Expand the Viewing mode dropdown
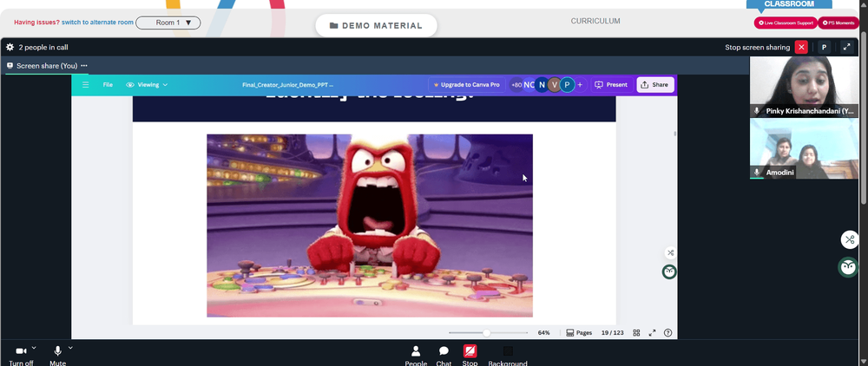This screenshot has width=868, height=366. click(x=147, y=85)
